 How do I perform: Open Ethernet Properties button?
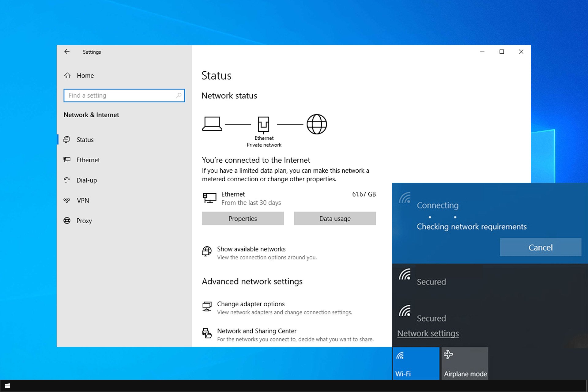pos(243,218)
